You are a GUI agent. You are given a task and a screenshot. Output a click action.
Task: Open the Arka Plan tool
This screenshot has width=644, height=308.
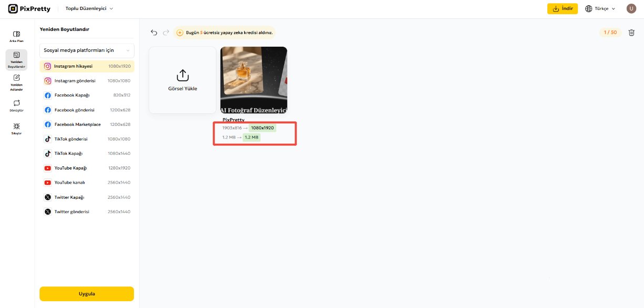coord(16,36)
